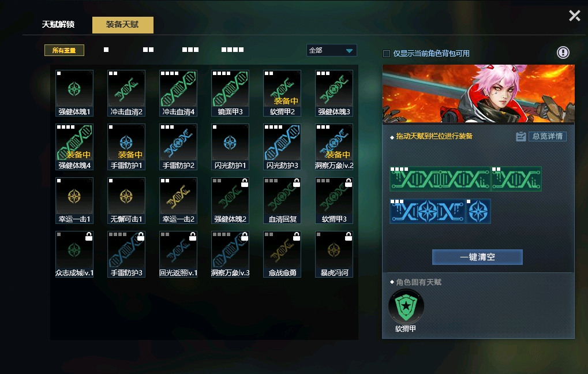Click the locked 血清回复 talent
Screen dimensions: 588x374
coord(282,200)
